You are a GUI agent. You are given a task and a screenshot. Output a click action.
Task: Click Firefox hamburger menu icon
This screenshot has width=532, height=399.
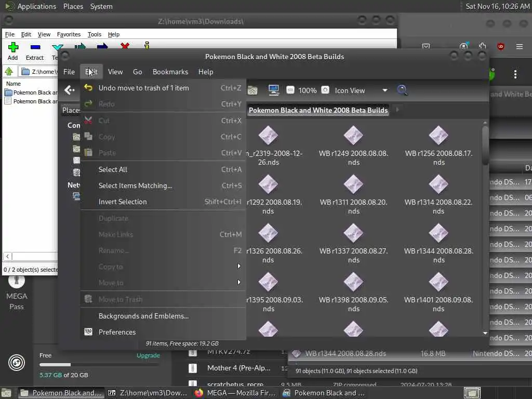point(519,46)
